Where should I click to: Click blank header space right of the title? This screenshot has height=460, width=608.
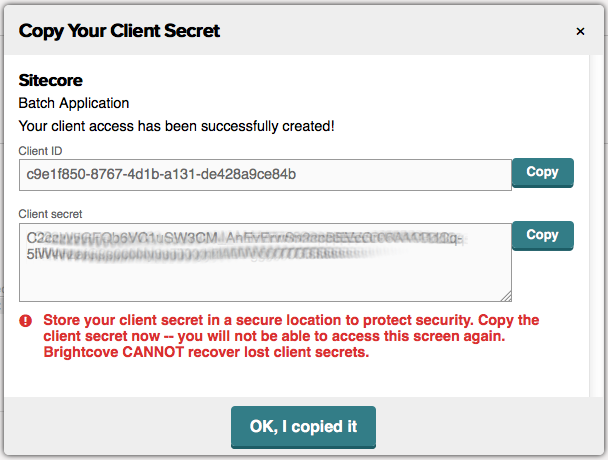[400, 31]
